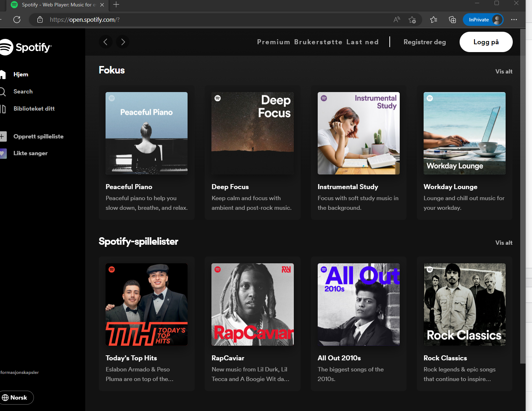Add this page to favorites icon
The image size is (532, 411).
tap(412, 20)
